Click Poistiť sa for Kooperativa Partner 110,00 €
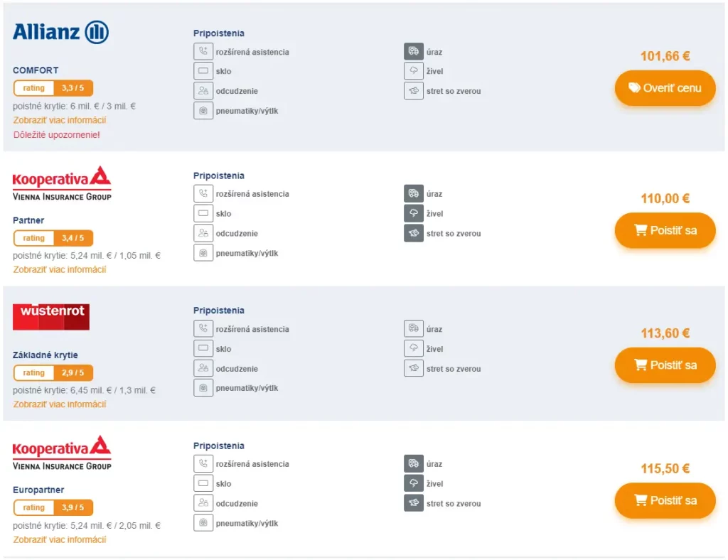The image size is (728, 560). [665, 230]
